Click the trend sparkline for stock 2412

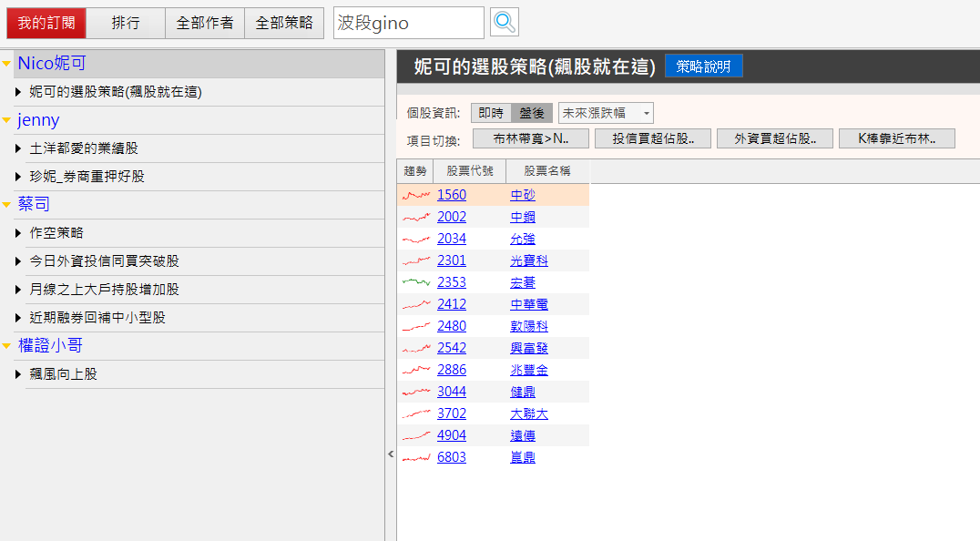tap(415, 304)
